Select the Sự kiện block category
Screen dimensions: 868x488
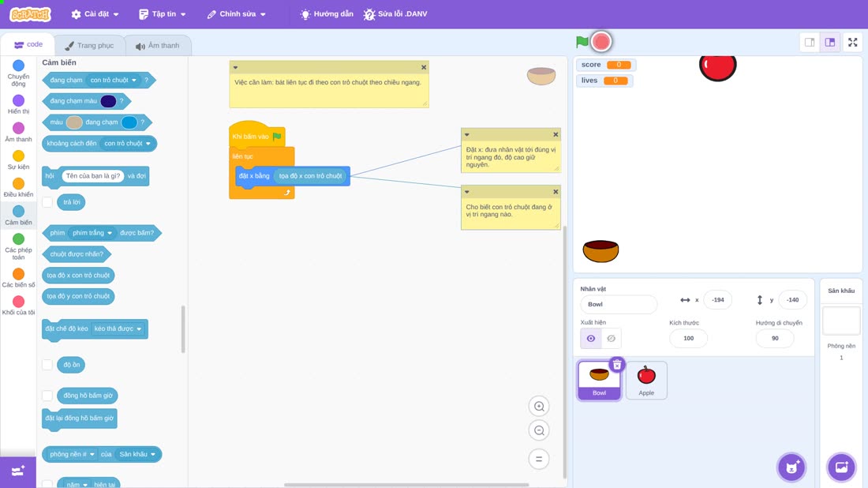18,160
